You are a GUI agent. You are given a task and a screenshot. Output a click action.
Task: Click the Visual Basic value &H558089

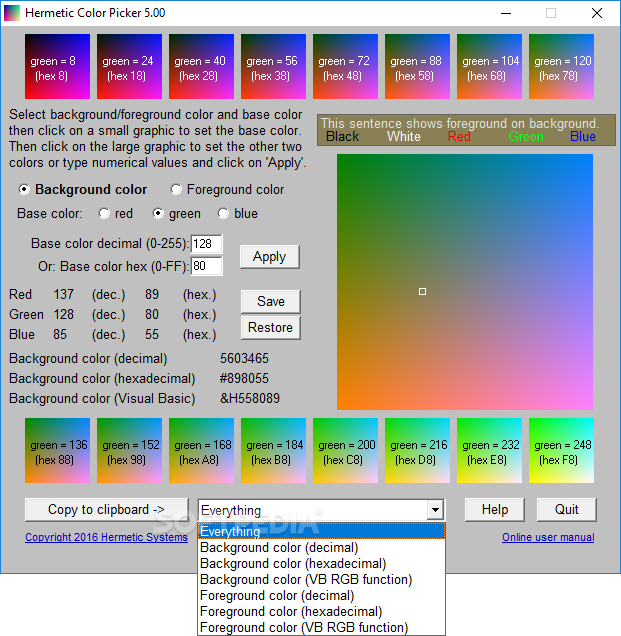click(250, 398)
